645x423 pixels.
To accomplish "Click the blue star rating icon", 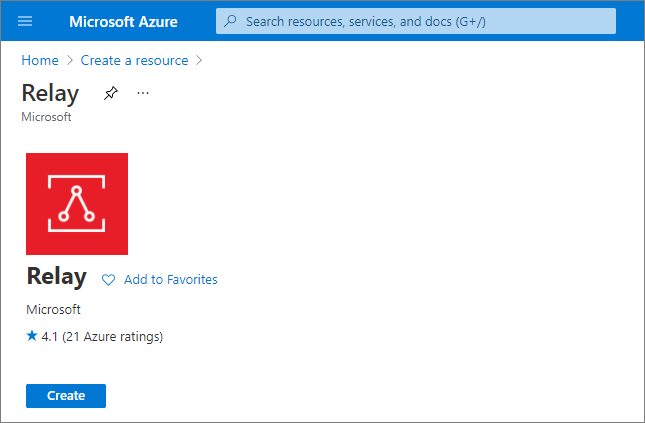I will pos(32,336).
